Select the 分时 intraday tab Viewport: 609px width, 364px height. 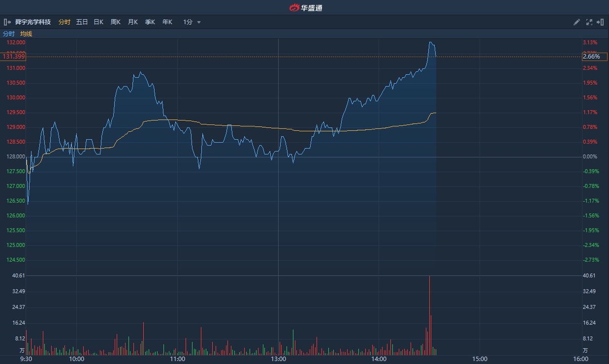[64, 22]
